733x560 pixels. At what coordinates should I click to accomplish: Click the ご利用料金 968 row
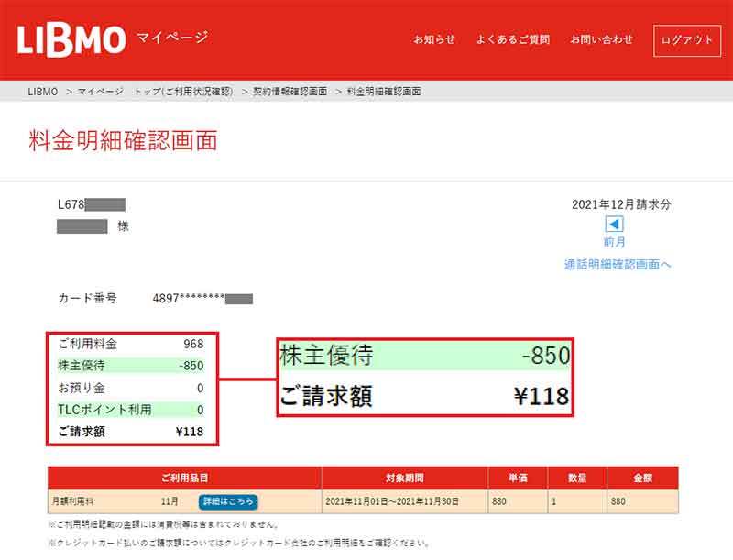[131, 344]
